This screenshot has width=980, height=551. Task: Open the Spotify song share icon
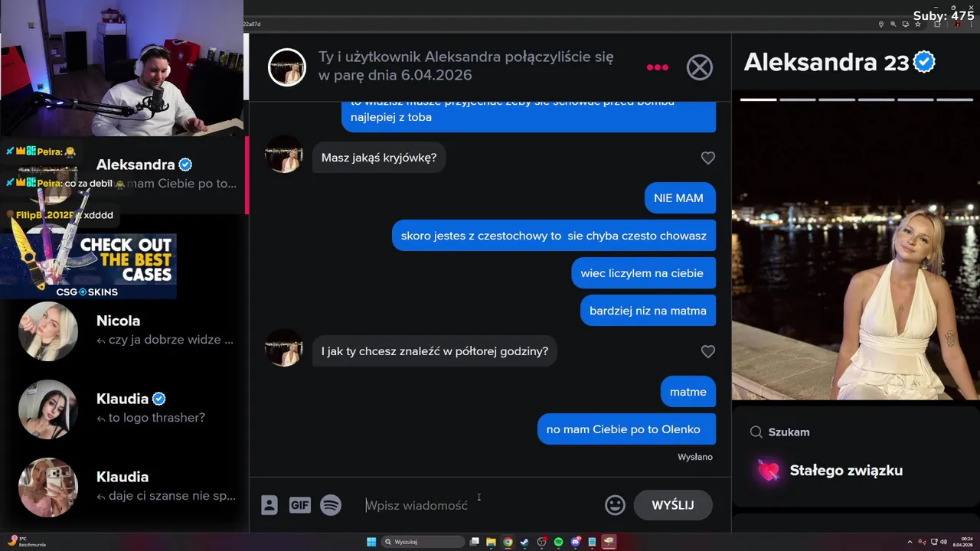click(x=331, y=505)
